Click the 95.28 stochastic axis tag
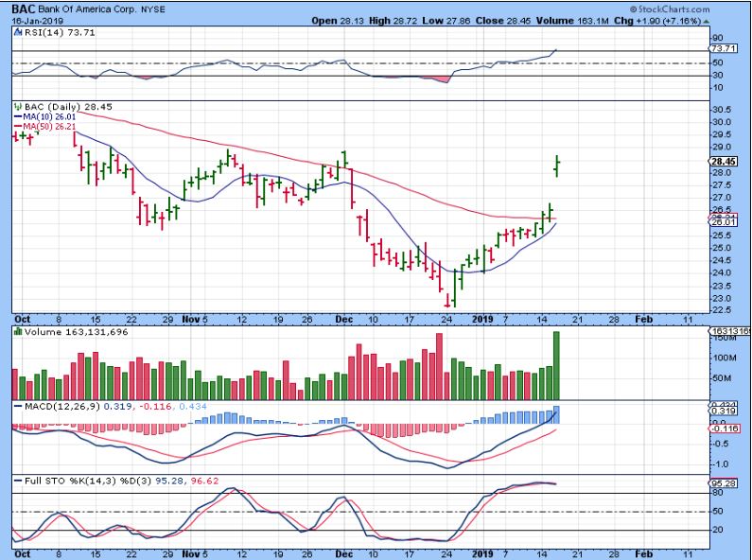Image resolution: width=752 pixels, height=560 pixels. pyautogui.click(x=724, y=483)
